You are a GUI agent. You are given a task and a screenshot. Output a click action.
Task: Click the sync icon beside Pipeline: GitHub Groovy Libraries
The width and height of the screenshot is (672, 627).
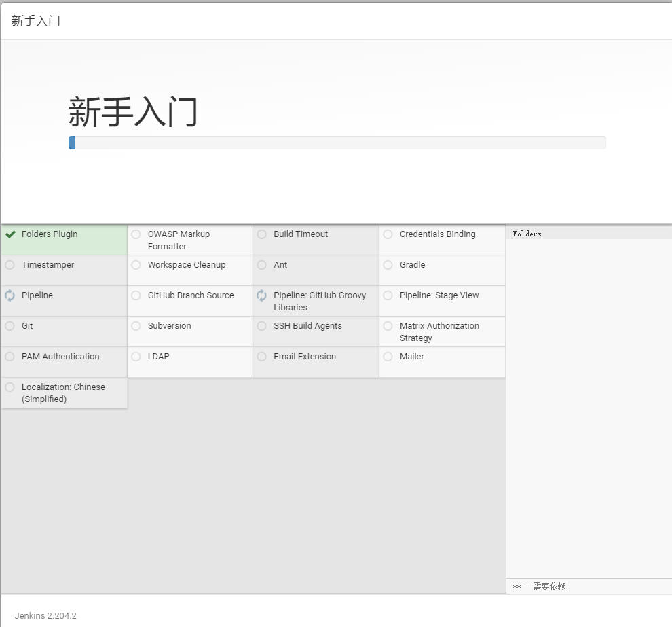pos(262,295)
